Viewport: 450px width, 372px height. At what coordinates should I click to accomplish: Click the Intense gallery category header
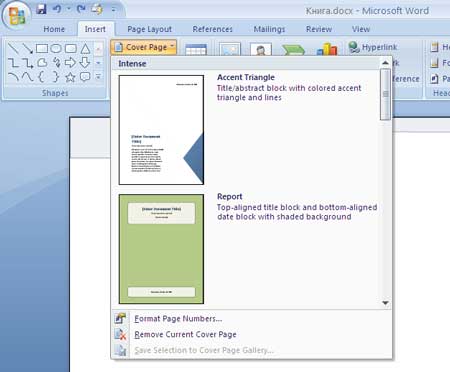click(246, 64)
